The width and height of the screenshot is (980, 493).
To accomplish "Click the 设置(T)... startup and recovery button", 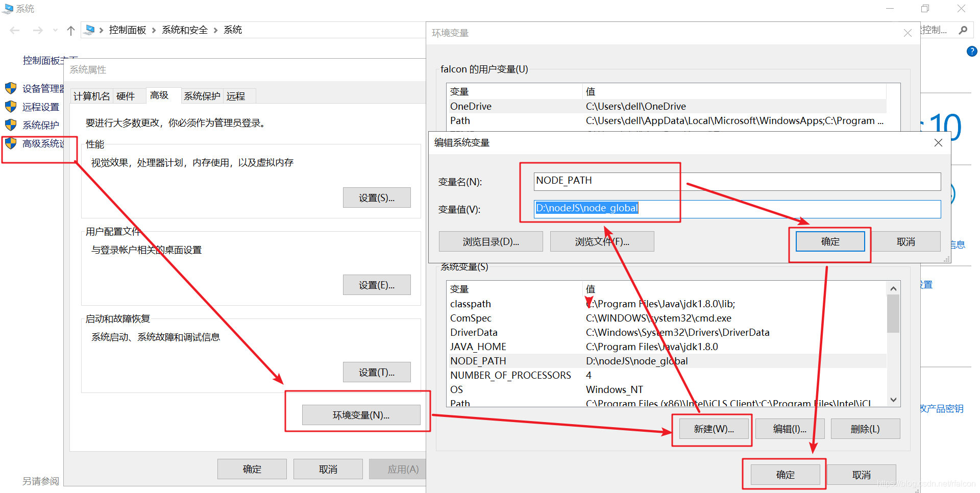I will tap(377, 372).
